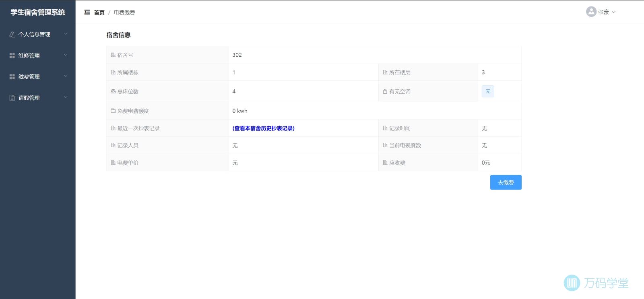
Task: Click the 学生宿舍管理系统 title
Action: (x=38, y=12)
